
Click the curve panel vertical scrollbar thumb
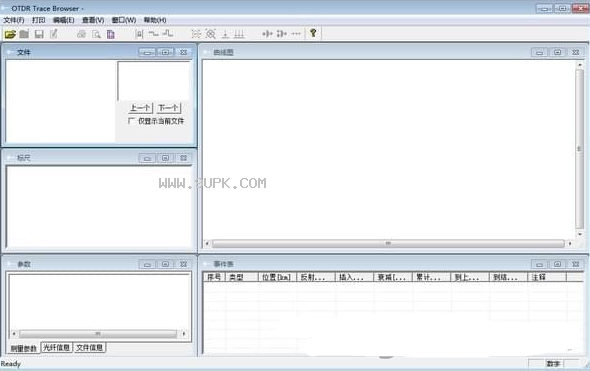(x=579, y=149)
